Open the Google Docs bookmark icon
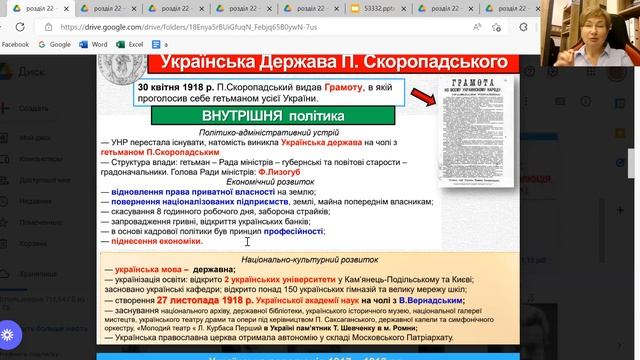This screenshot has width=640, height=360. 156,44
